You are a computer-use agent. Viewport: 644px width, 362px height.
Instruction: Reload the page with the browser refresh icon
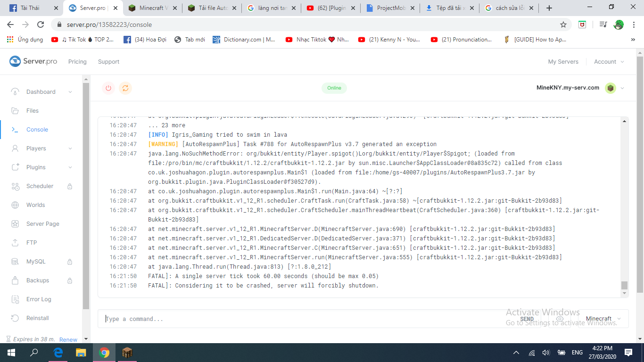[41, 25]
